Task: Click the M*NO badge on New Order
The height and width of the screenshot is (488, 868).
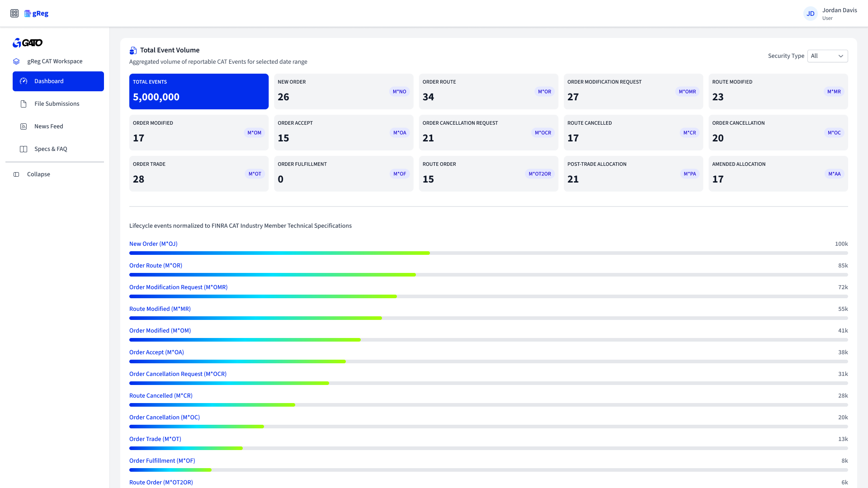Action: tap(399, 92)
